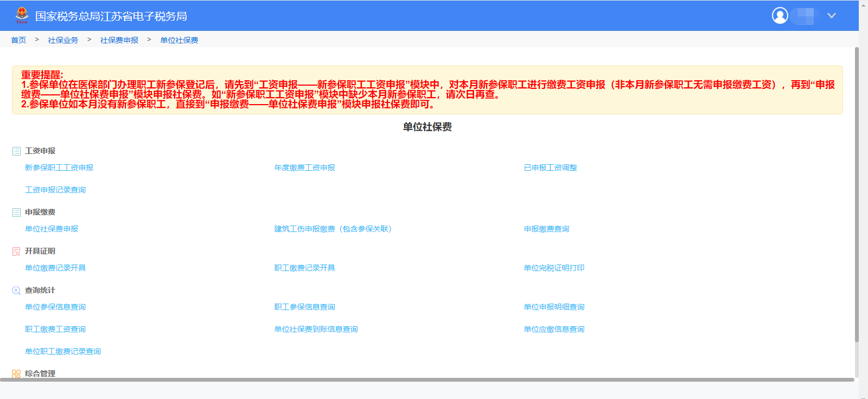Click the 工资申报 section list icon
Viewport: 868px width, 399px height.
coord(16,151)
